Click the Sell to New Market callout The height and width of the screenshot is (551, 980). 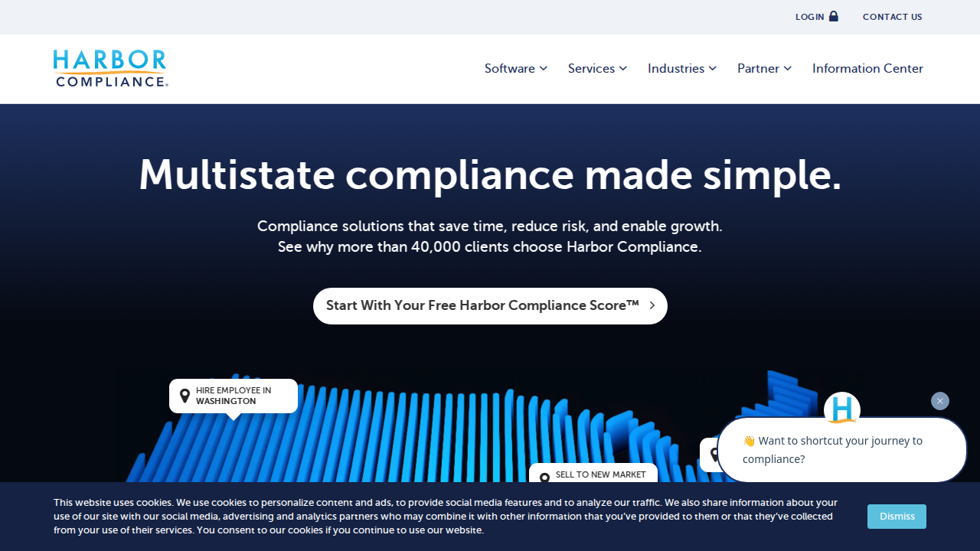pyautogui.click(x=593, y=473)
